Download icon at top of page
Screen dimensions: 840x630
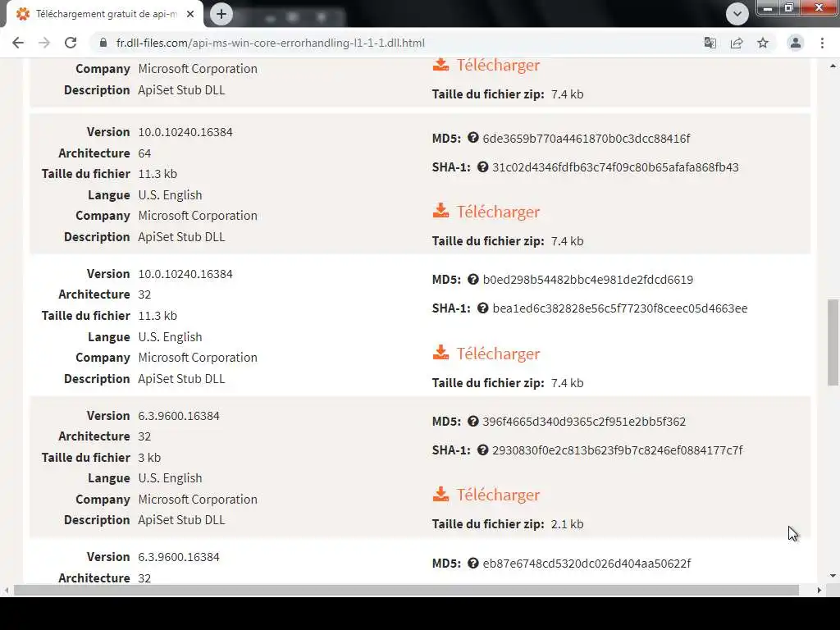[x=441, y=64]
